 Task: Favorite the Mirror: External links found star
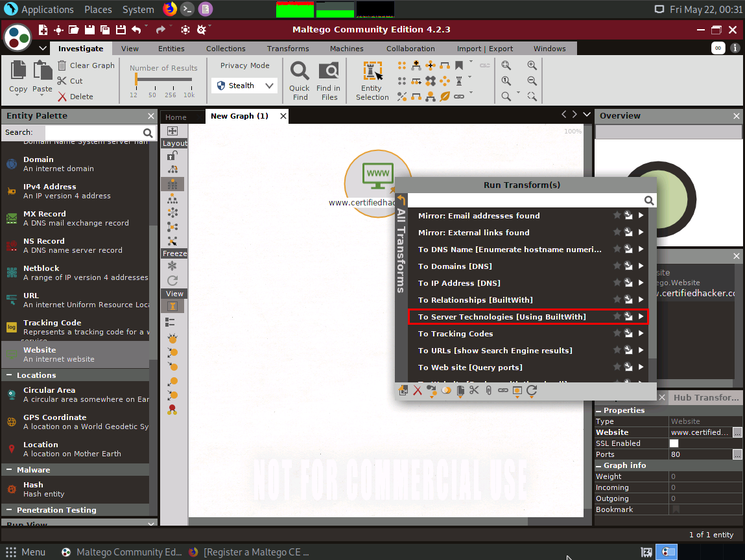[617, 232]
